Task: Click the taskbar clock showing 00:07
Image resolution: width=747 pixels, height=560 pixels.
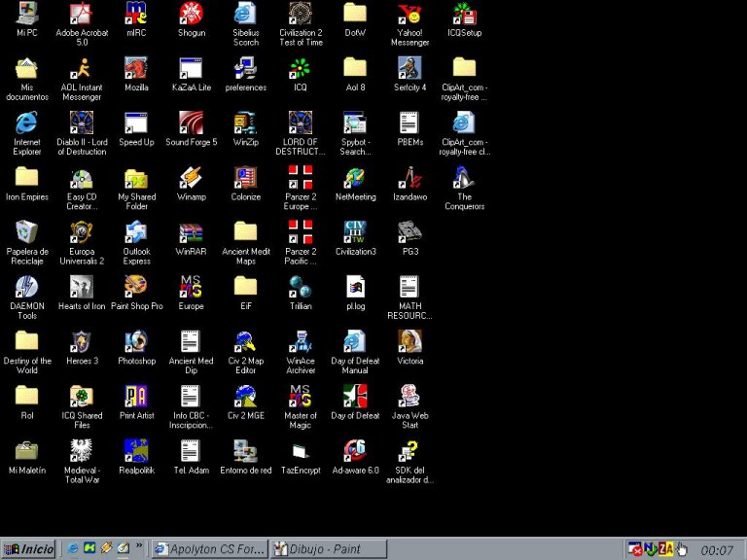Action: pos(717,550)
